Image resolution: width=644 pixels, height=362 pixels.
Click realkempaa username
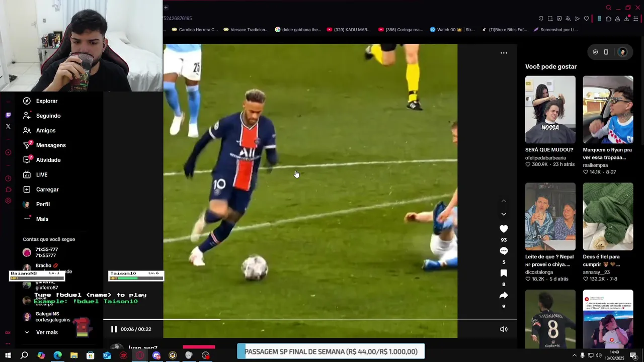coord(595,165)
